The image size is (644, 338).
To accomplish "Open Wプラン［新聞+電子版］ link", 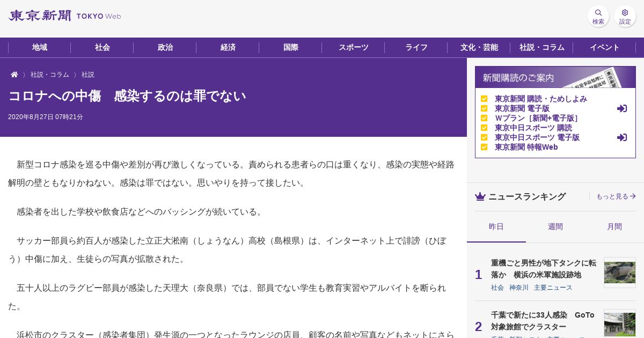I will pos(537,118).
